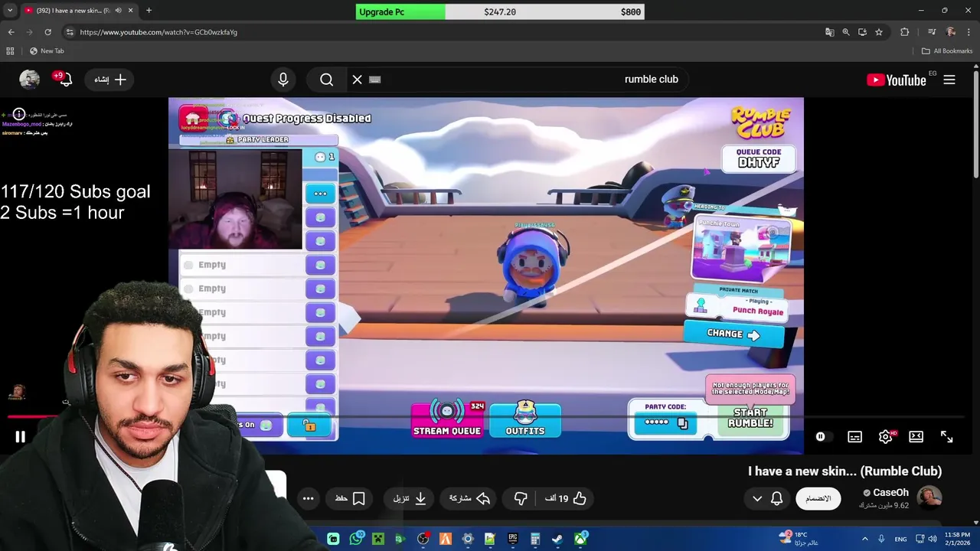
Task: Open a new browser tab
Action: tap(149, 11)
